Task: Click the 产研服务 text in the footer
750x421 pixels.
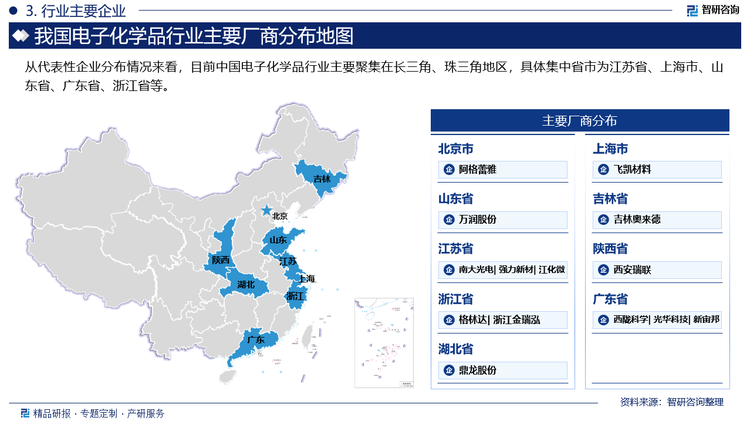Action: pos(145,413)
